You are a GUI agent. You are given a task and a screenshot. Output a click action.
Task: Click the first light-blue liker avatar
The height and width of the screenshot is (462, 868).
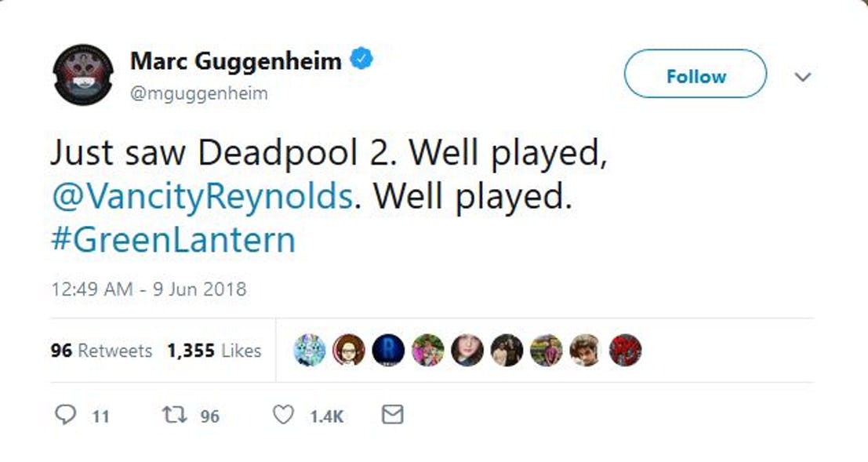click(x=309, y=350)
